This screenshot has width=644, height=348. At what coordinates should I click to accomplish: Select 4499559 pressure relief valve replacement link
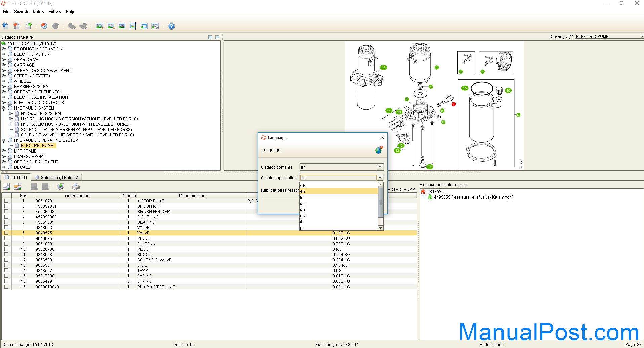click(474, 197)
